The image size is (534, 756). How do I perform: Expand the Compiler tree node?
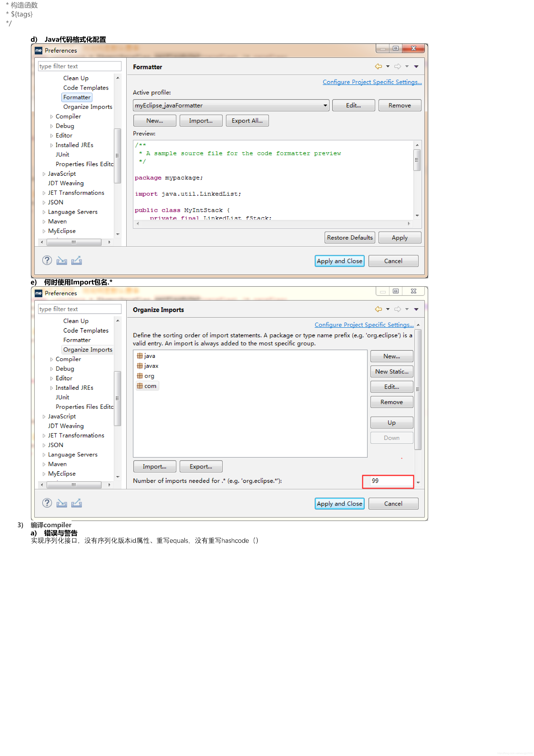coord(52,116)
